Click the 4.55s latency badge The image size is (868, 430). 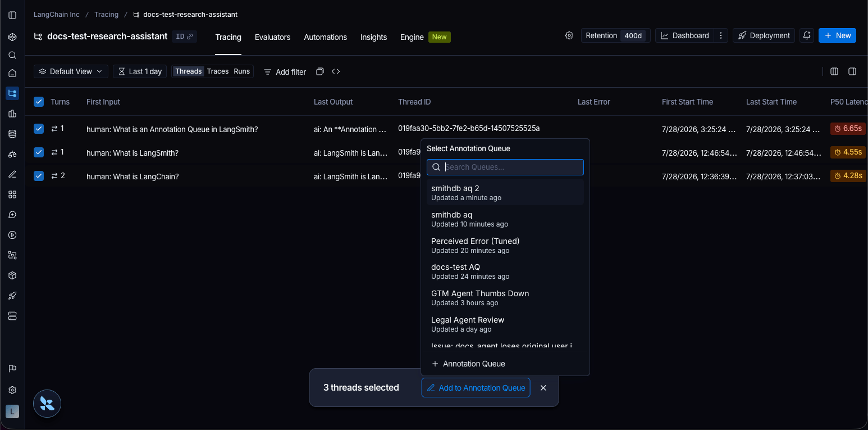point(848,152)
